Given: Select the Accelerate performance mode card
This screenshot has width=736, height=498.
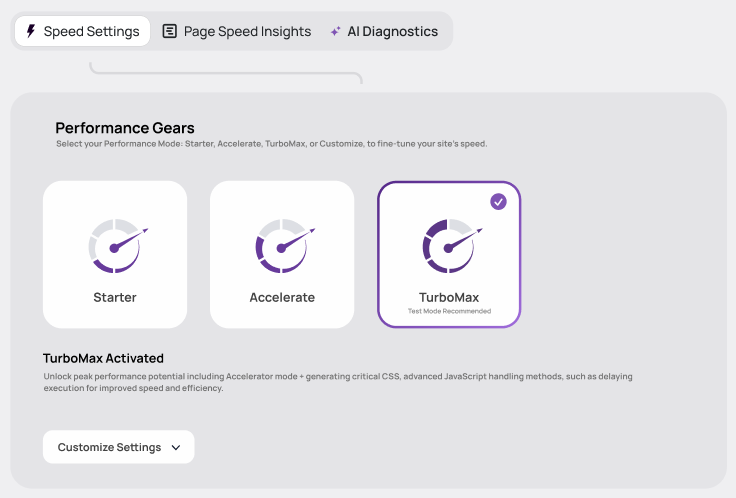Looking at the screenshot, I should (x=282, y=254).
